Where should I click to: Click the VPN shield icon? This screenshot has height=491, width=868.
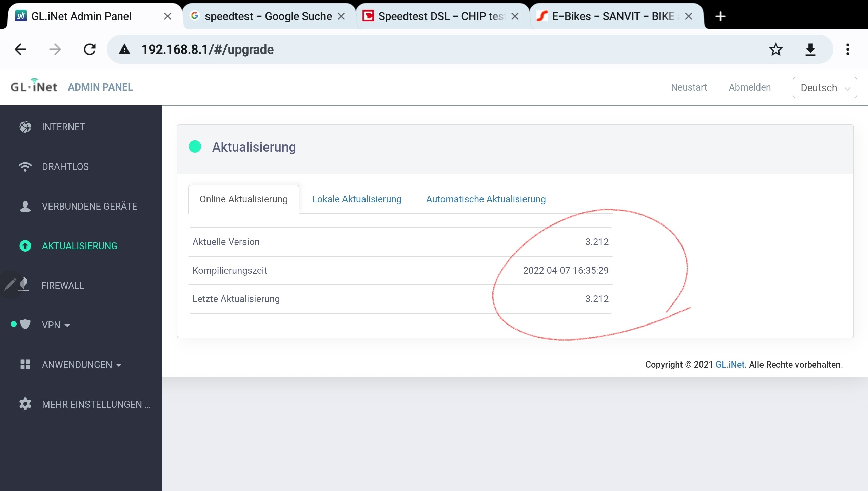point(25,325)
